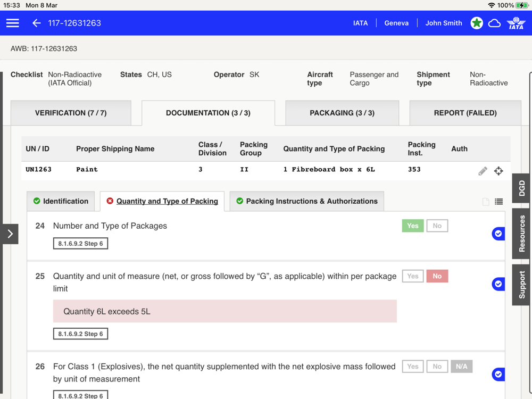The width and height of the screenshot is (532, 399).
Task: Open the Support side panel
Action: click(x=521, y=285)
